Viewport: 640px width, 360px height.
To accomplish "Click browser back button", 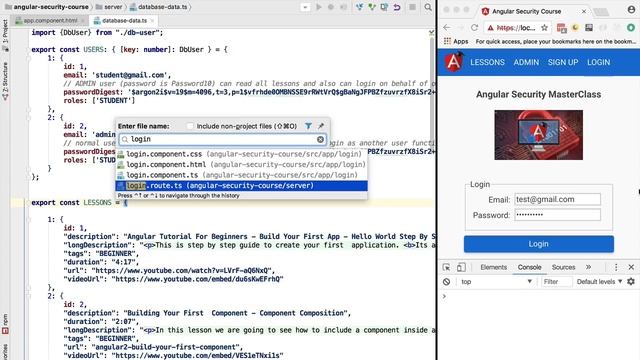I will click(x=447, y=27).
